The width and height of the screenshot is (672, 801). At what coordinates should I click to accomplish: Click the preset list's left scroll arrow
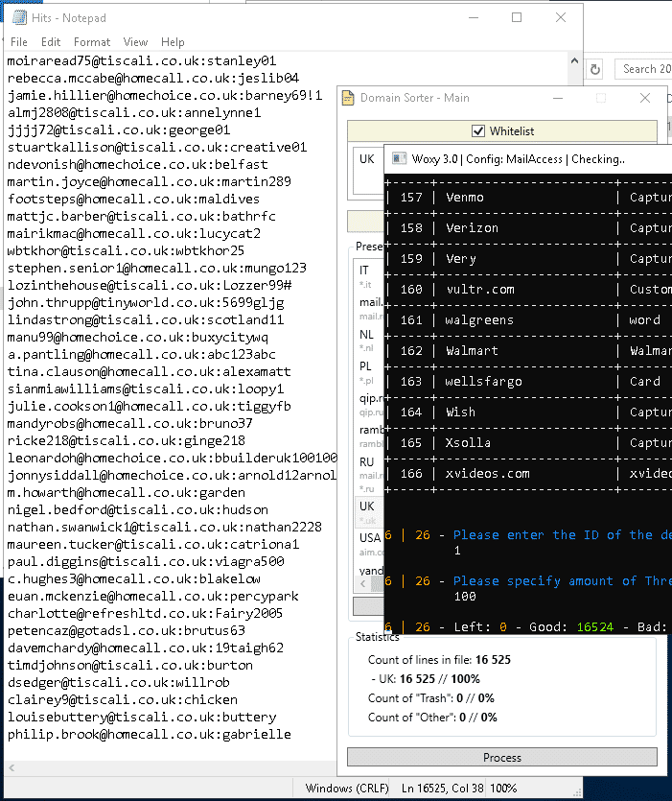pos(362,583)
